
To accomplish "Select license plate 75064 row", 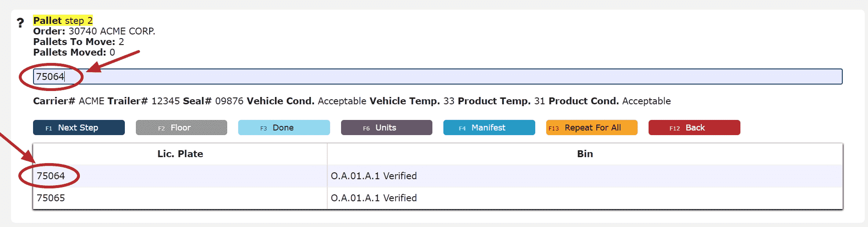I will 438,176.
